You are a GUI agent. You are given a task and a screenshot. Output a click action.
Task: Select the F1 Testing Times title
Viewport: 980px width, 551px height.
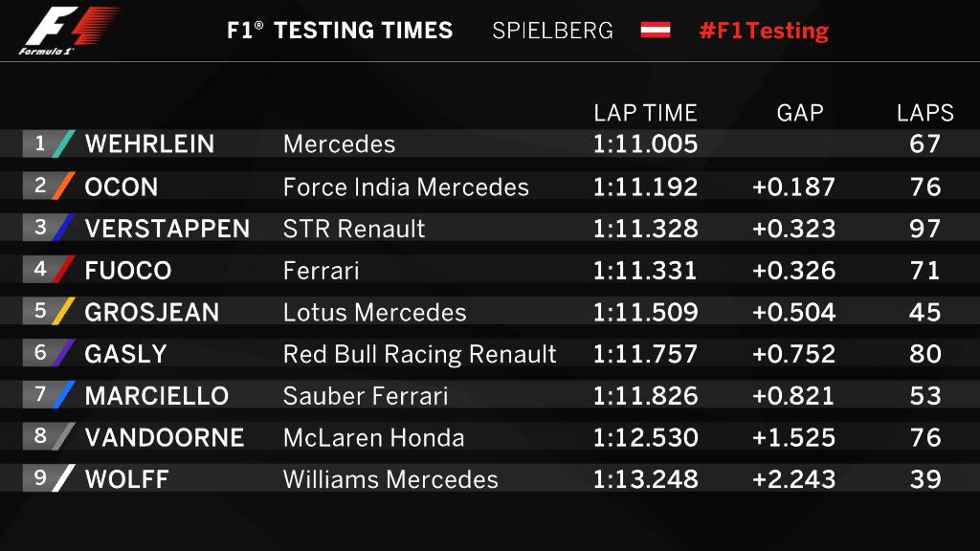click(340, 30)
